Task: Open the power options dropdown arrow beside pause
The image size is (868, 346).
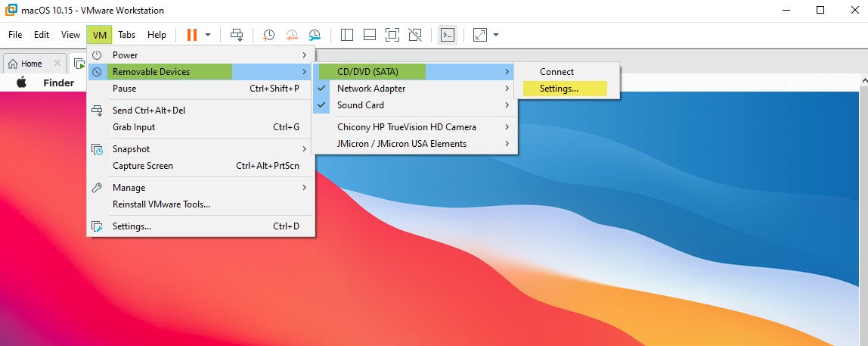Action: coord(208,35)
